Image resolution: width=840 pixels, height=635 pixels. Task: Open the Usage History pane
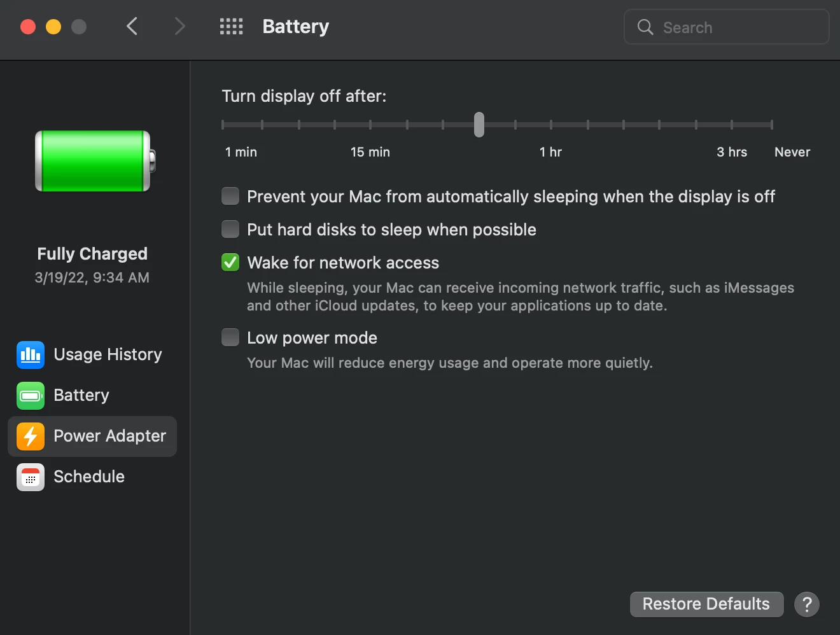pos(92,355)
